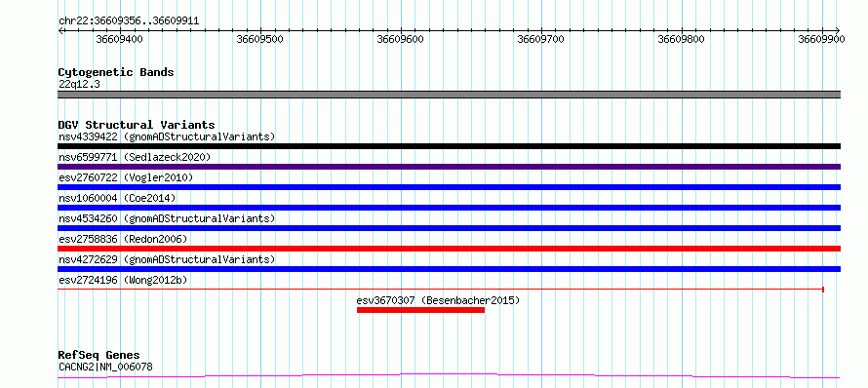Screen dimensions: 868x388
Task: Open the CACNG2|NM_006078 gene label
Action: click(x=105, y=367)
